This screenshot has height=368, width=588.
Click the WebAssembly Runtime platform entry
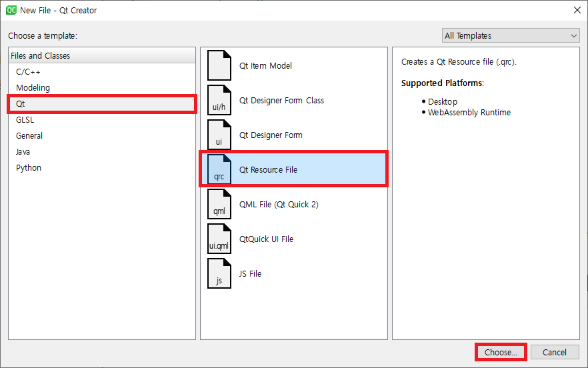(469, 113)
